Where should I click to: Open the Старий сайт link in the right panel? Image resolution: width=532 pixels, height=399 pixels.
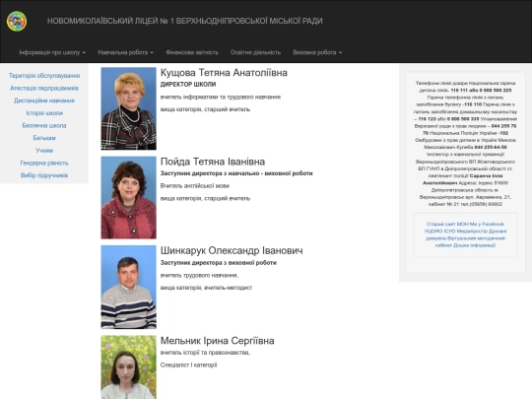pyautogui.click(x=441, y=224)
